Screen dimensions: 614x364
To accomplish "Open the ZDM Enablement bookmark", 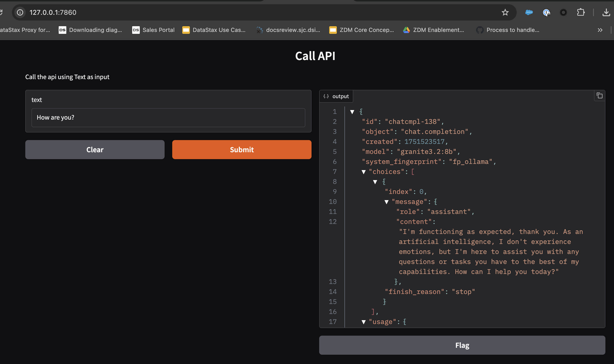I will (433, 30).
